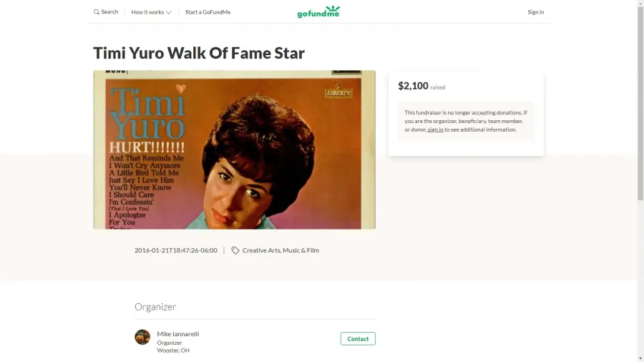Image resolution: width=644 pixels, height=362 pixels.
Task: Open Creative Arts, Music & Film category
Action: click(280, 250)
